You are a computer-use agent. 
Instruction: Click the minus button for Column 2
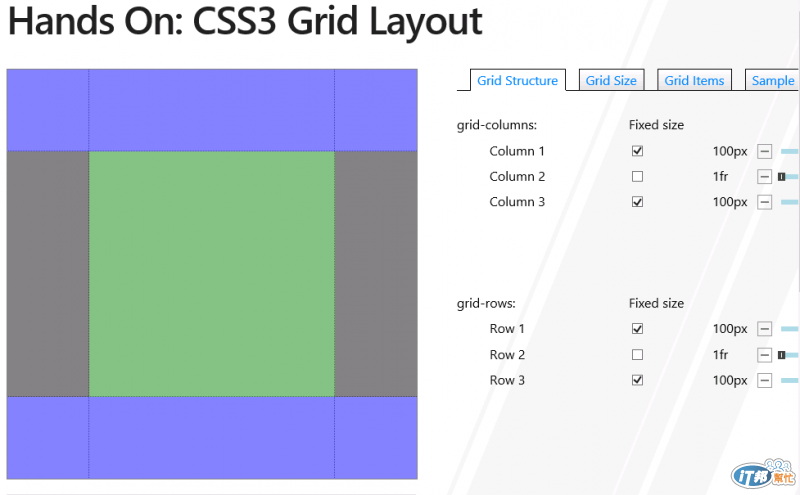click(764, 177)
